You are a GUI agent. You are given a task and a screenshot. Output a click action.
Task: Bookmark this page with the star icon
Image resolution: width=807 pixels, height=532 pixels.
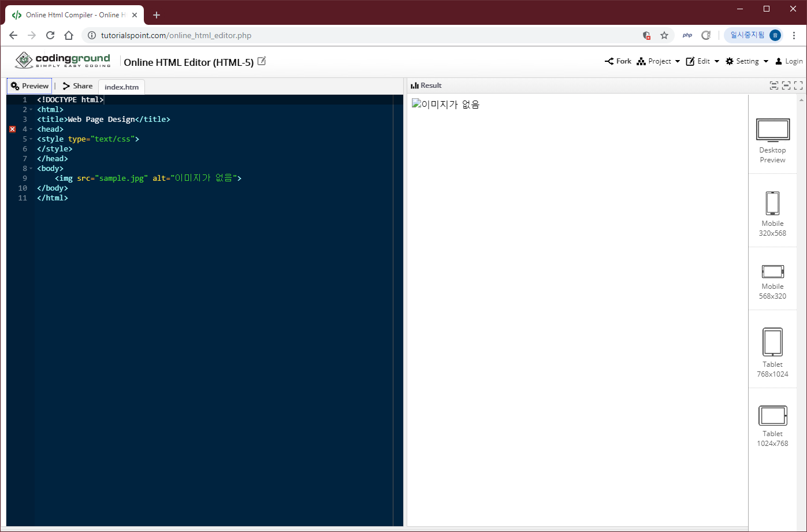tap(664, 35)
